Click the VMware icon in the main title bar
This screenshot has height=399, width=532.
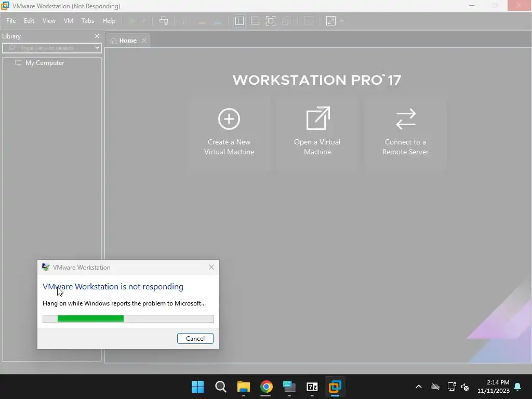[x=5, y=6]
